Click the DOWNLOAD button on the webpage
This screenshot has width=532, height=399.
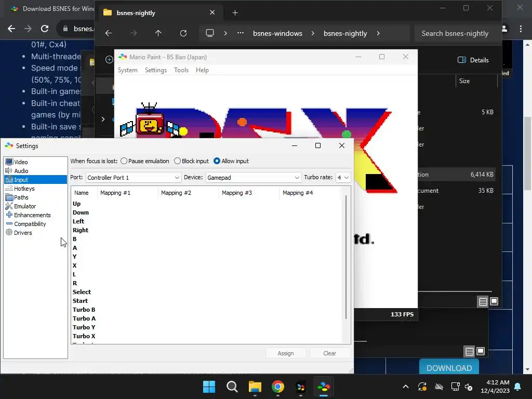[449, 368]
